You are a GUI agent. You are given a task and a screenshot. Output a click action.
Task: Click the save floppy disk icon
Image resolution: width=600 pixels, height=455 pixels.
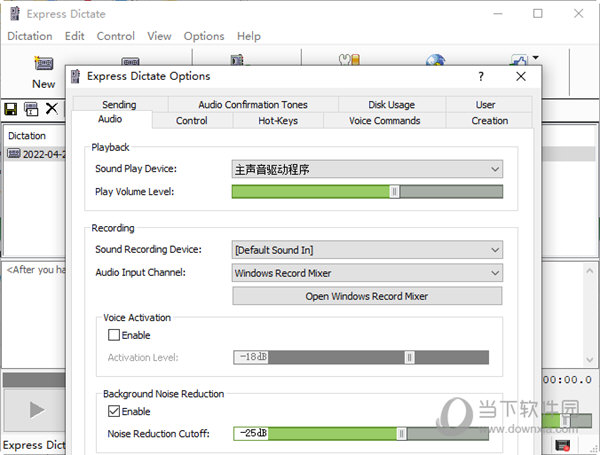pos(11,109)
